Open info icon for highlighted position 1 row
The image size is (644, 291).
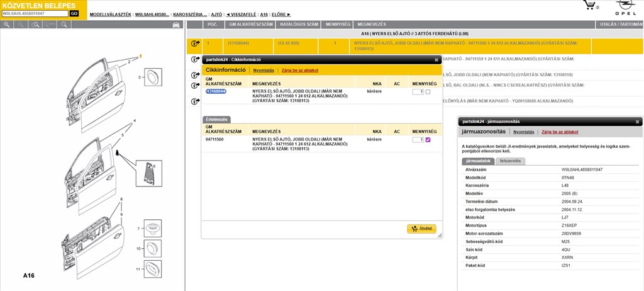point(195,43)
